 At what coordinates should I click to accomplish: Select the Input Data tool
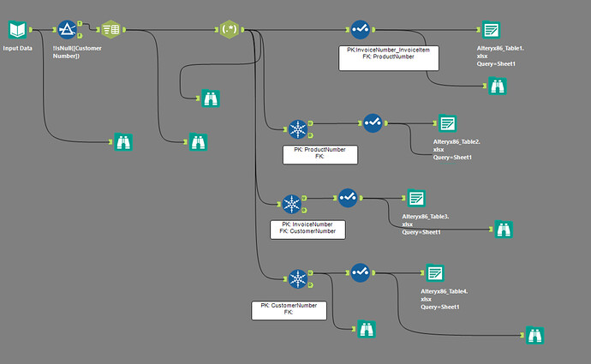[x=17, y=30]
